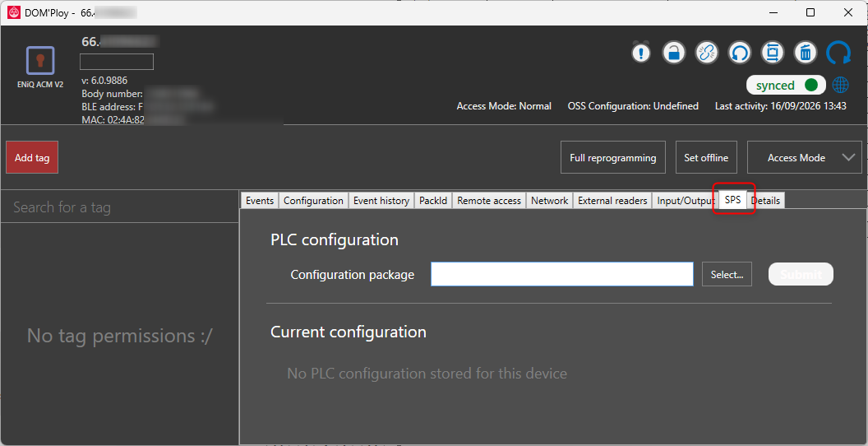The height and width of the screenshot is (446, 868).
Task: Click the Full reprogramming button
Action: (x=613, y=157)
